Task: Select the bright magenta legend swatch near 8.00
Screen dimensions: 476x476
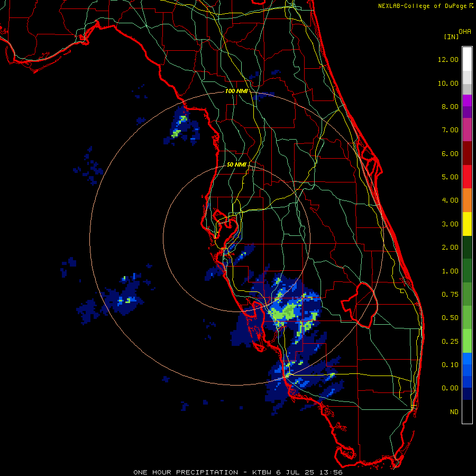Action: tap(467, 100)
